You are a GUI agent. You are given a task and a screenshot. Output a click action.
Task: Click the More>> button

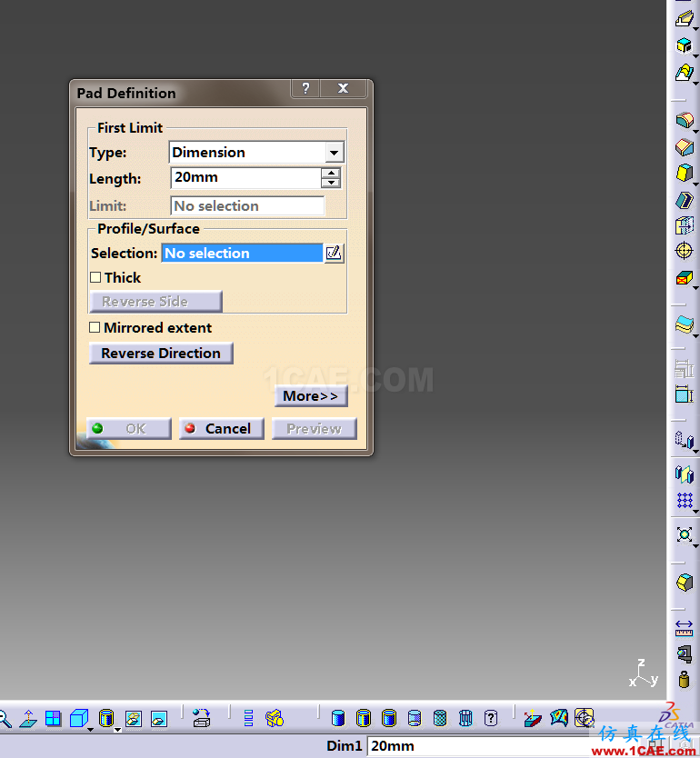click(x=311, y=396)
